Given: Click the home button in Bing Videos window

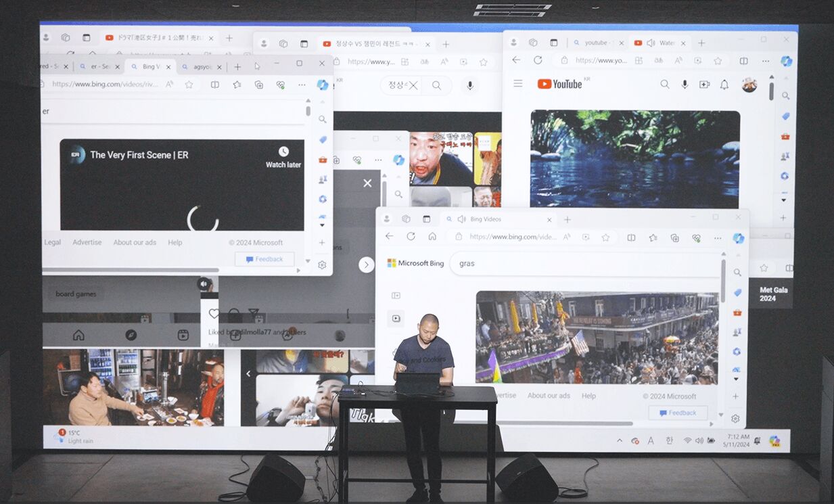Looking at the screenshot, I should click(x=432, y=237).
